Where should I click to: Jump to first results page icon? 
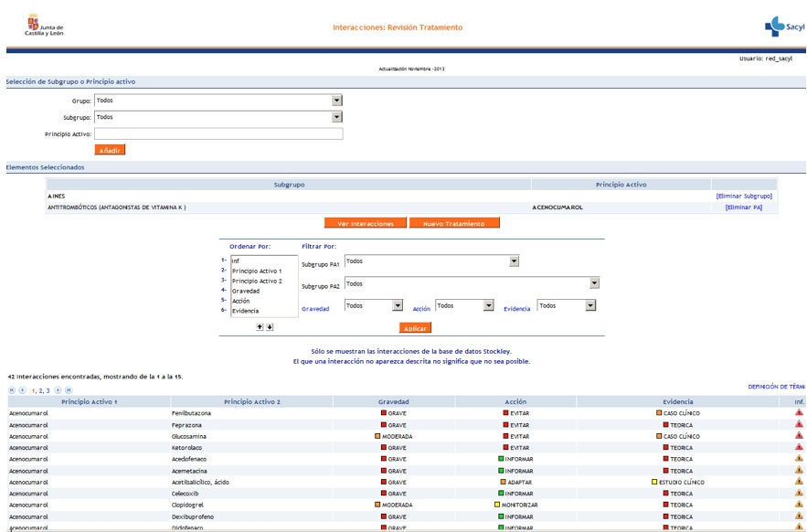(11, 390)
